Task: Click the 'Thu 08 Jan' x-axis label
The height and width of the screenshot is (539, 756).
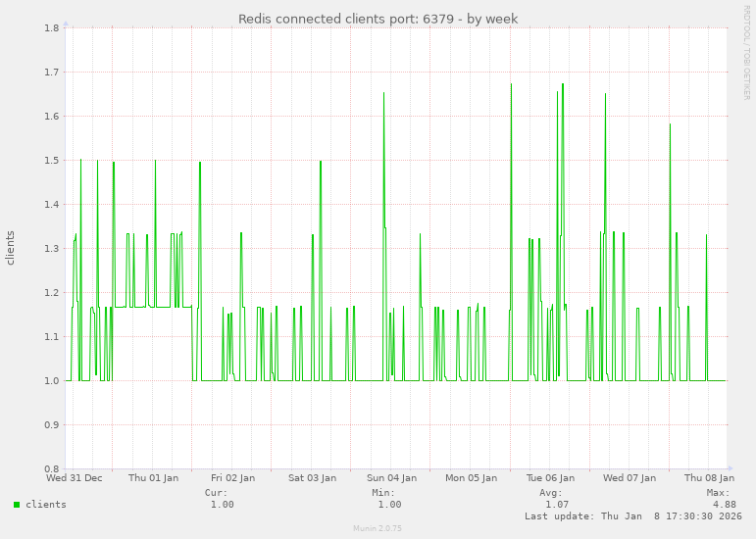Action: 709,478
